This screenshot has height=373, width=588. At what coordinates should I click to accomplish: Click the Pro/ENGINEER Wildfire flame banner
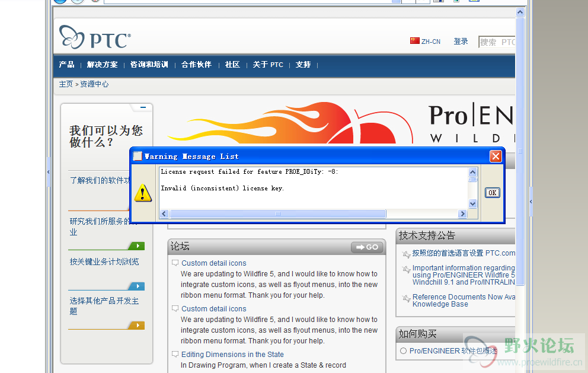340,123
